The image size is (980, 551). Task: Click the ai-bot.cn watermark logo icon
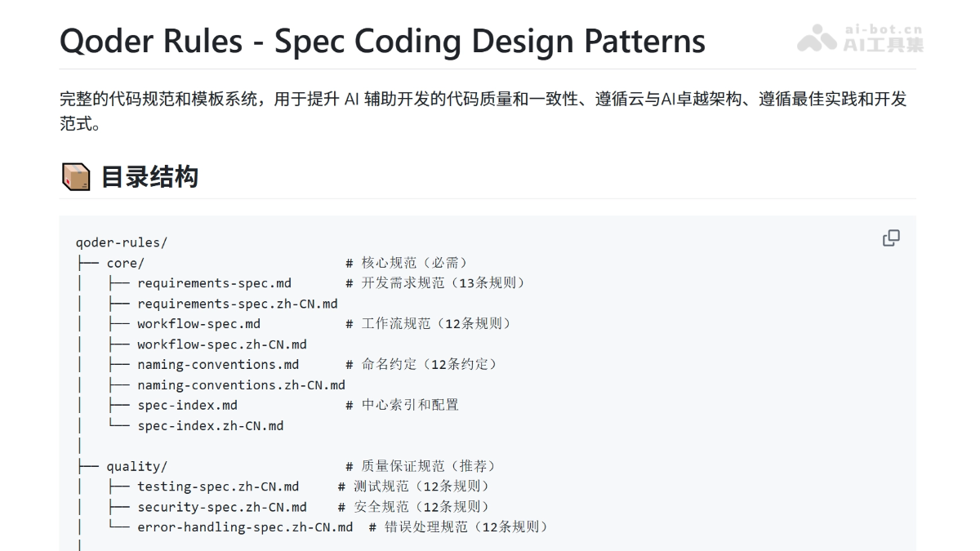click(x=817, y=38)
